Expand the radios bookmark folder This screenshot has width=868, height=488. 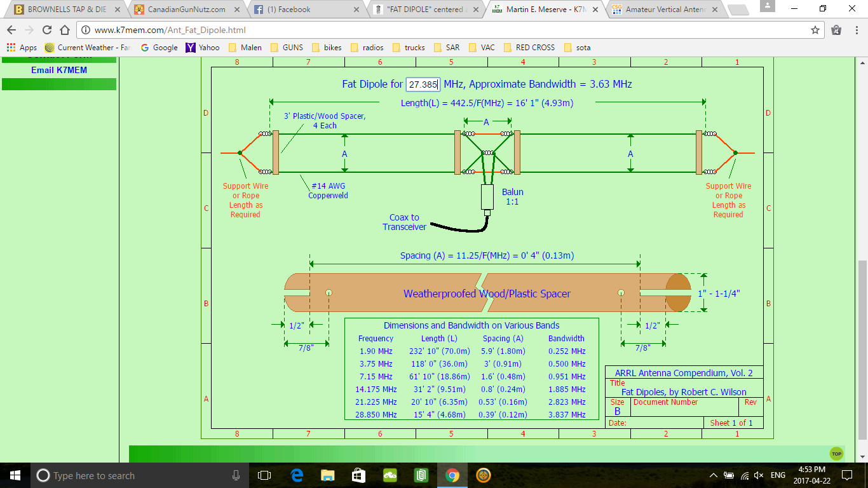[x=367, y=48]
